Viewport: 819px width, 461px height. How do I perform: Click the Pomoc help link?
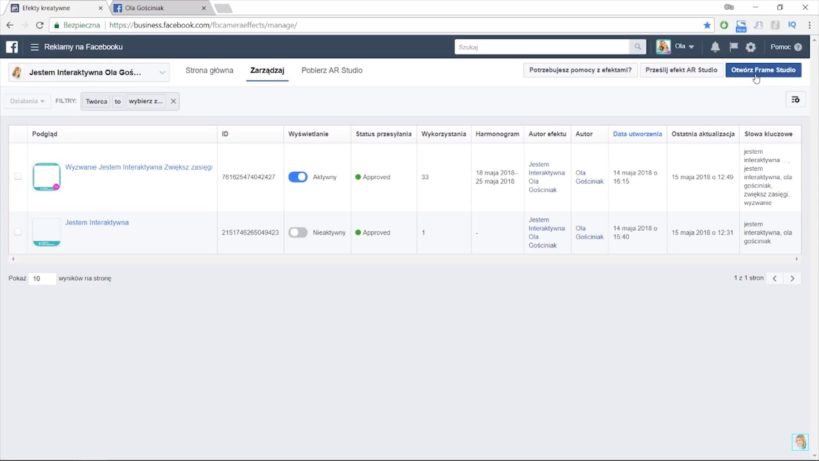(780, 47)
